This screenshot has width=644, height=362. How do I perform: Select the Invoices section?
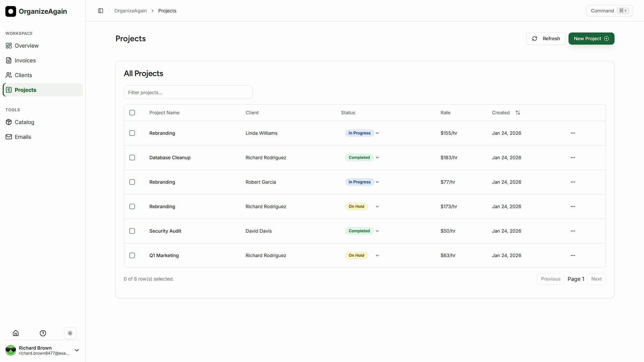coord(25,60)
